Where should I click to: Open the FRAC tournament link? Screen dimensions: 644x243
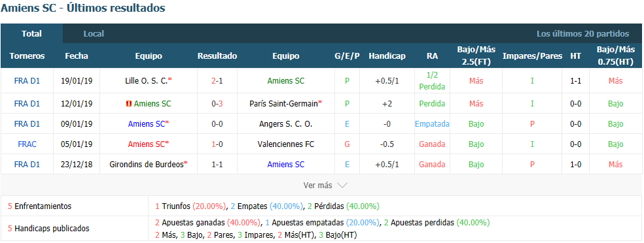tap(27, 144)
